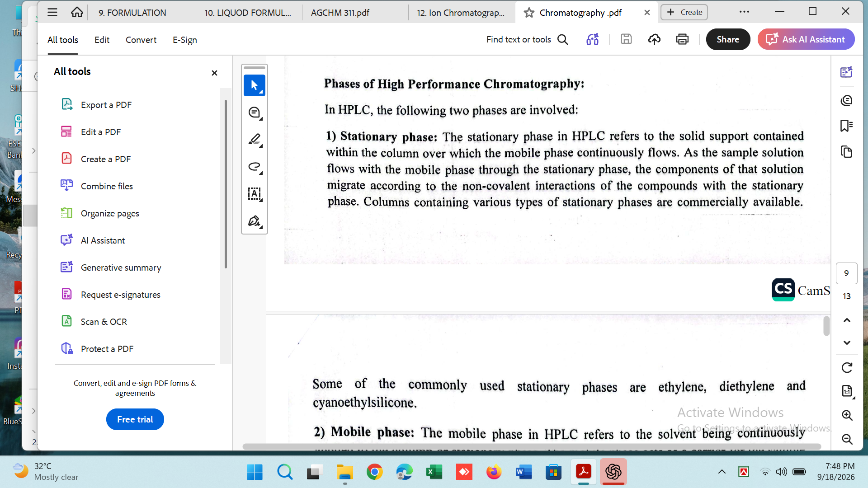Click the vertical document scrollbar thumb

point(826,326)
